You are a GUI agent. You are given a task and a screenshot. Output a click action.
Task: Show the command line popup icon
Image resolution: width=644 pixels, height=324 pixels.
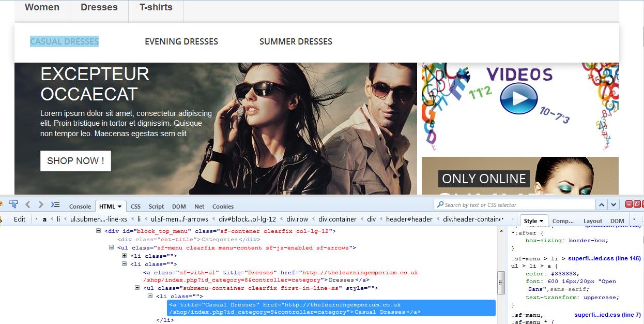click(x=55, y=204)
